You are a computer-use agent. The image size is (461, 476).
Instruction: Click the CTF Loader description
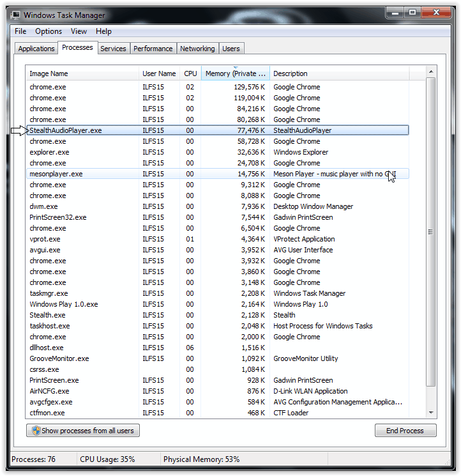coord(291,413)
